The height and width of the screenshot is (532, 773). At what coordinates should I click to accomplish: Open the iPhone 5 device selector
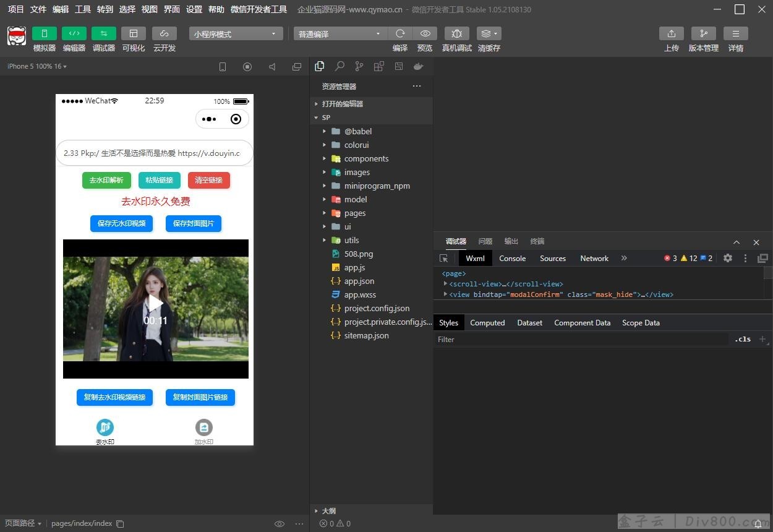point(37,66)
